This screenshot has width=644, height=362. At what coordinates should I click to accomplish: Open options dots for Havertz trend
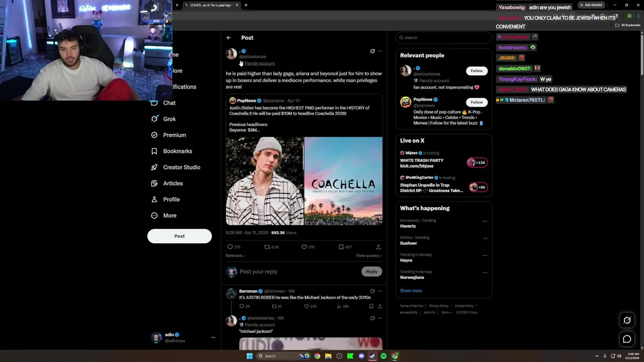coord(485,221)
